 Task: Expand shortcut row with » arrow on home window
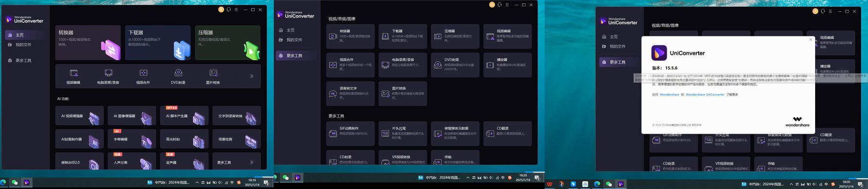coord(251,76)
